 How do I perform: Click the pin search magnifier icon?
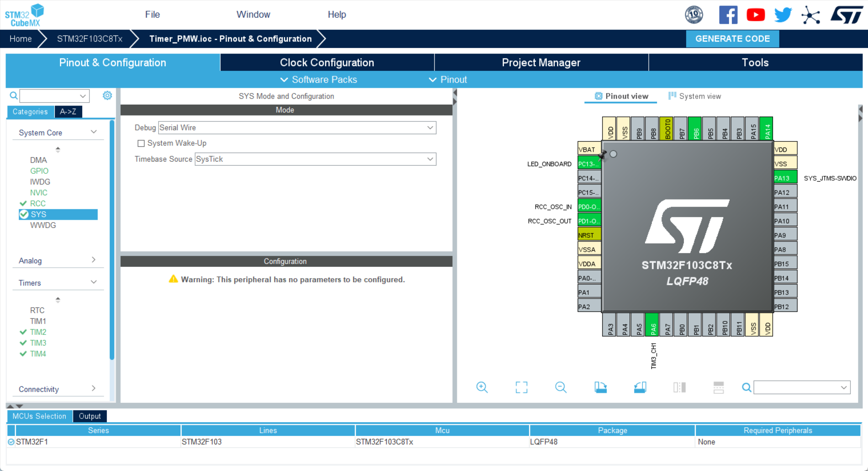coord(746,387)
